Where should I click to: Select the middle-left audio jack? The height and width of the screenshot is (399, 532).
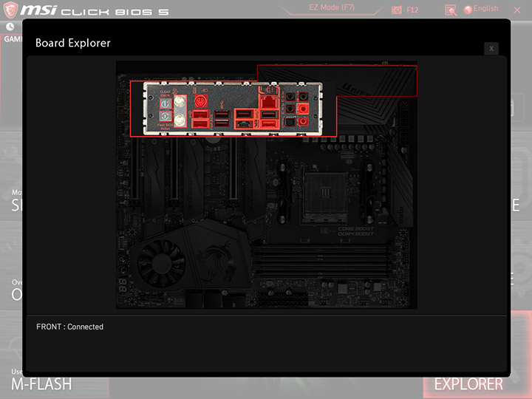pyautogui.click(x=290, y=109)
